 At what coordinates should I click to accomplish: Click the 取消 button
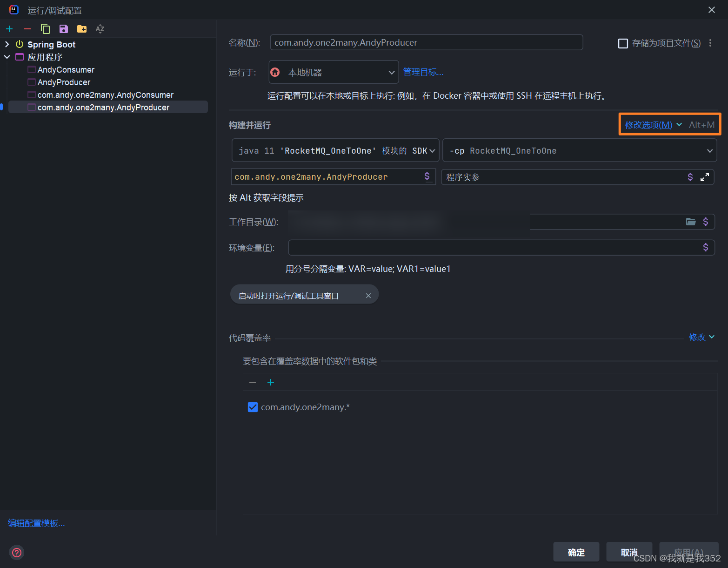click(x=629, y=552)
